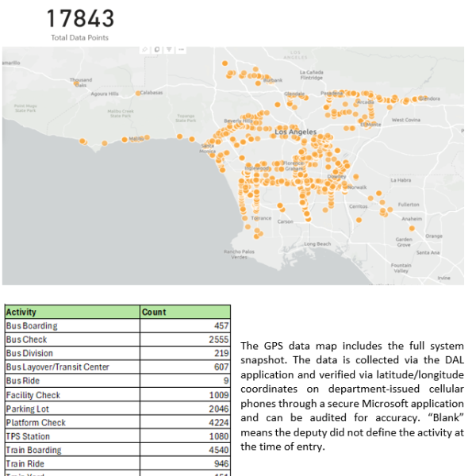
Task: Click the Long Beach label on map
Action: (317, 244)
